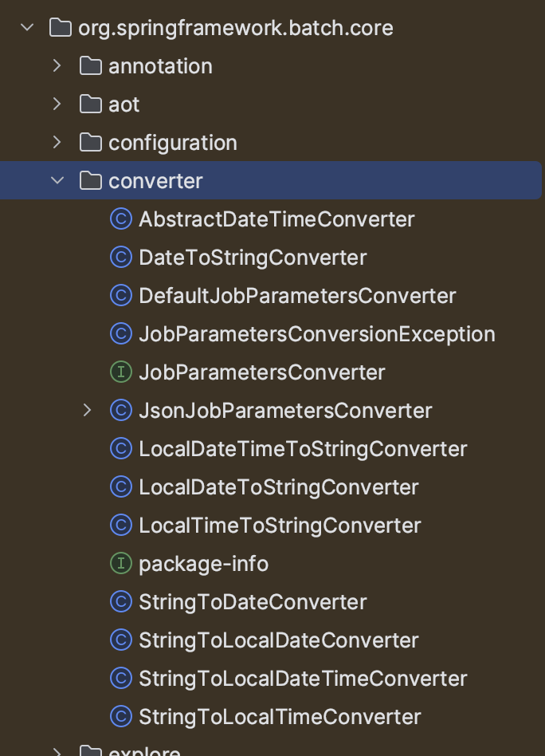Select the configuration package label
The height and width of the screenshot is (756, 545).
(x=173, y=144)
